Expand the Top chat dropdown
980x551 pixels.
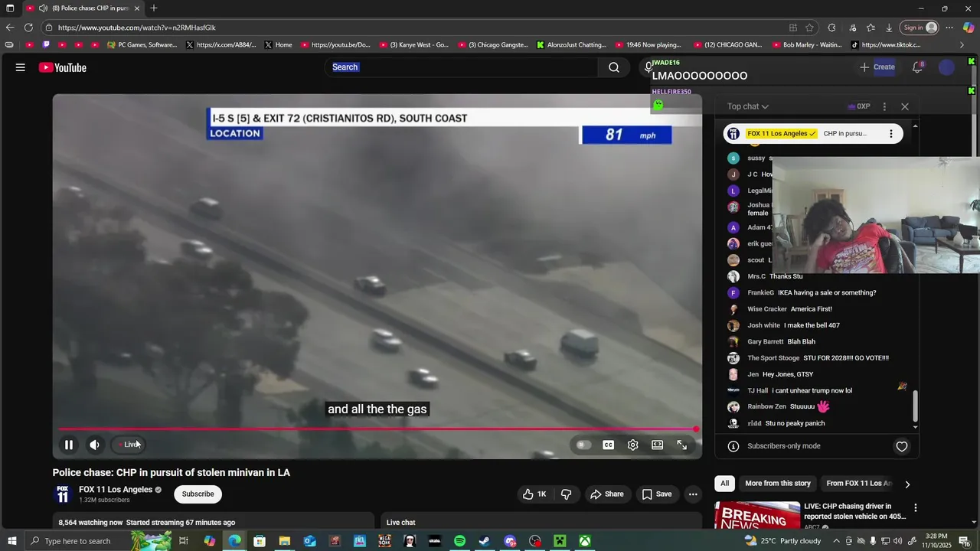(748, 106)
